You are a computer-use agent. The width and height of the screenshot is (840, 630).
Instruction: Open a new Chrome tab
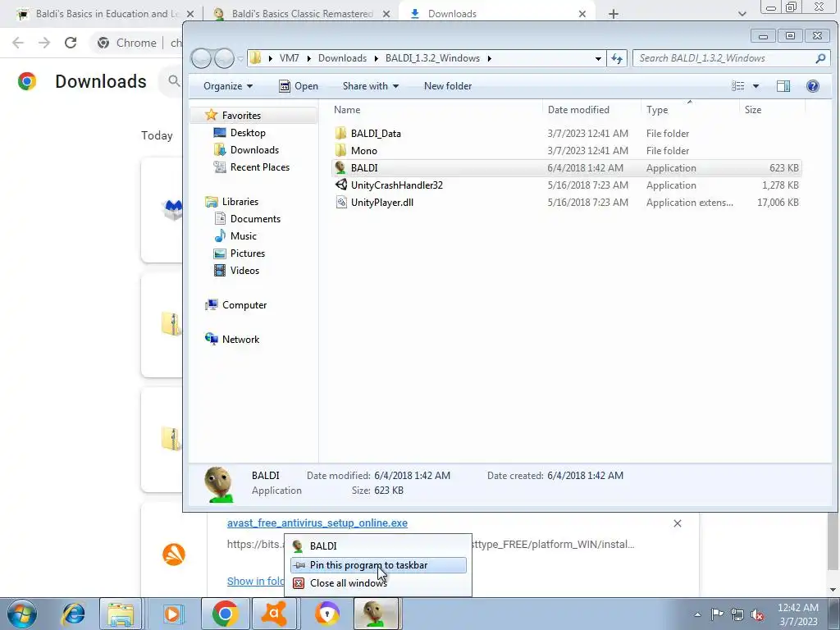614,14
